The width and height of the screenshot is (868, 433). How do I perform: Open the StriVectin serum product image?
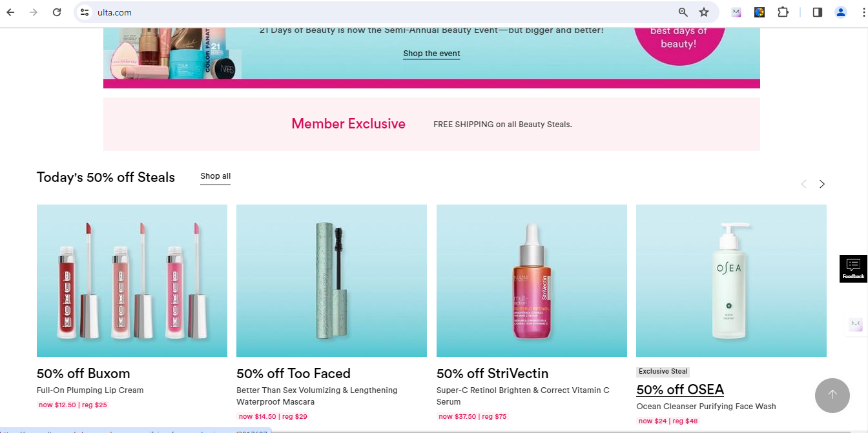coord(532,281)
